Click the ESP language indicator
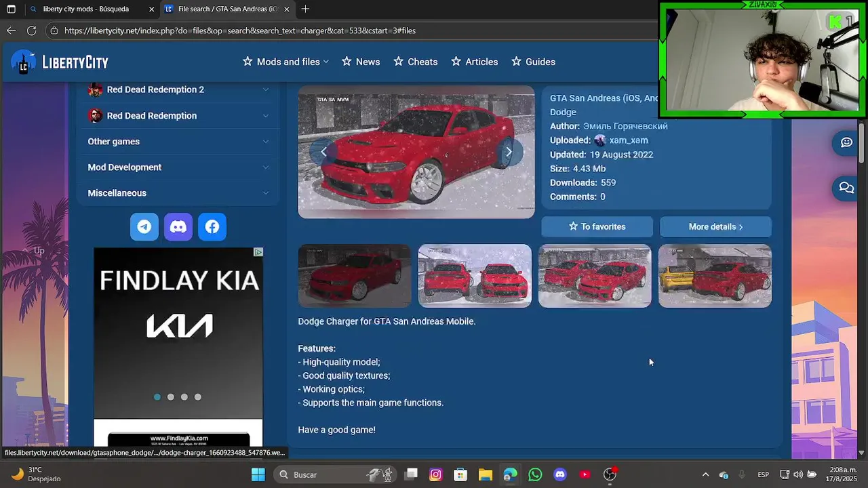868x488 pixels. click(763, 474)
